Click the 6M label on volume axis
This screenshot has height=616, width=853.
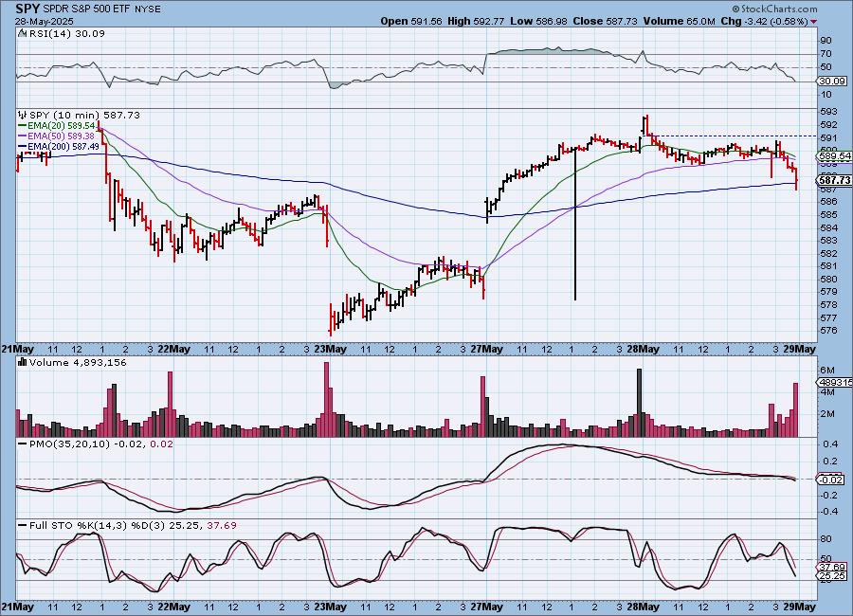click(x=826, y=370)
